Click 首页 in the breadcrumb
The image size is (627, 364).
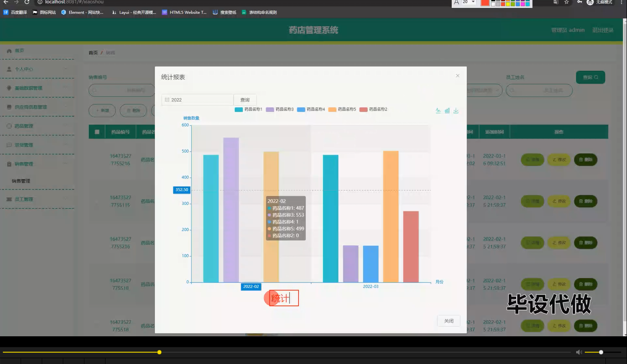coord(93,53)
